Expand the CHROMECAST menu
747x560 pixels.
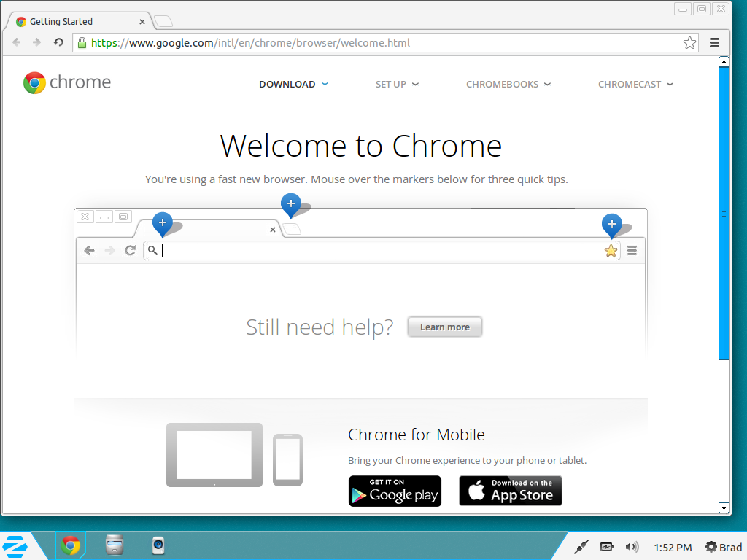pyautogui.click(x=635, y=85)
